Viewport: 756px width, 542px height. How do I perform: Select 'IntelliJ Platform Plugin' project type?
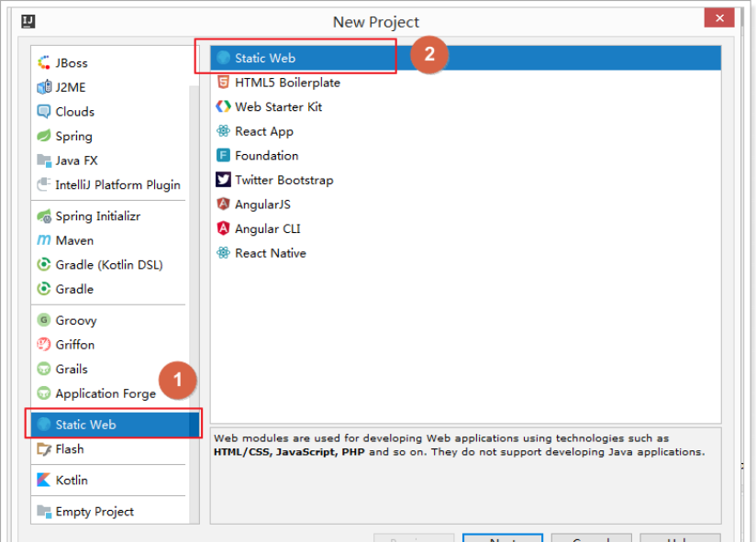click(x=108, y=184)
